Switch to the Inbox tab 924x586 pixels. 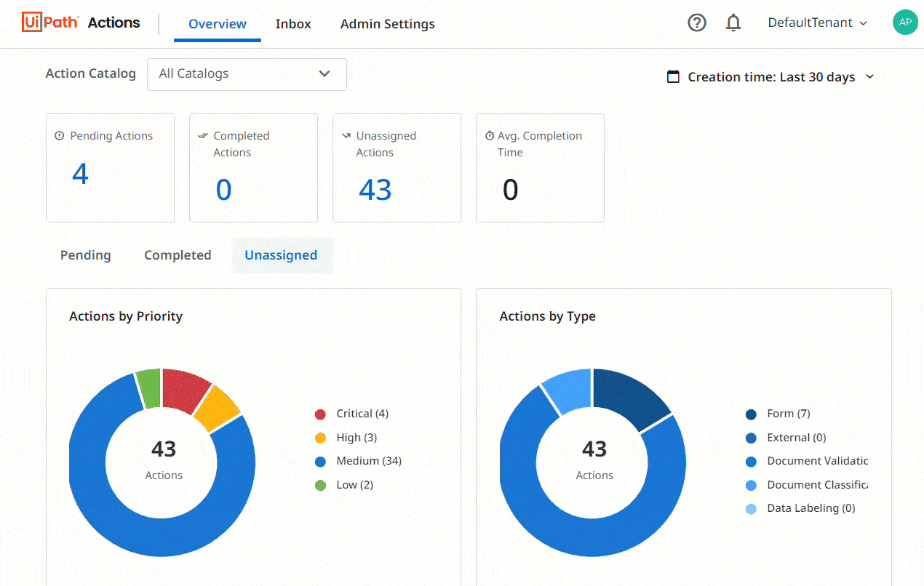(x=293, y=24)
